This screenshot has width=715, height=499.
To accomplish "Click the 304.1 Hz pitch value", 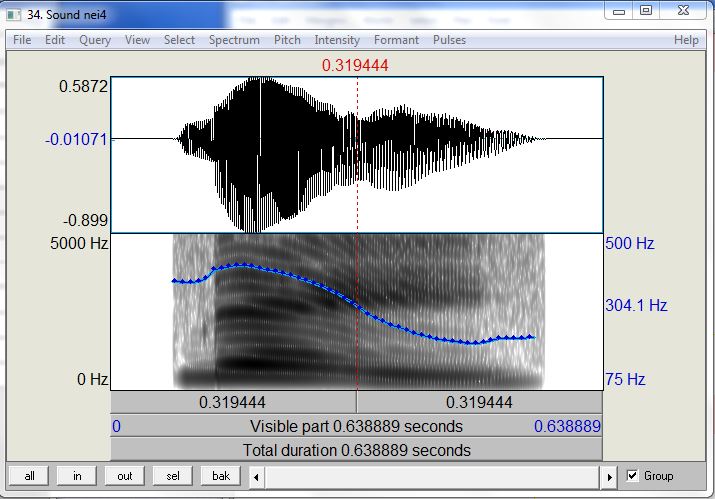I will [636, 305].
